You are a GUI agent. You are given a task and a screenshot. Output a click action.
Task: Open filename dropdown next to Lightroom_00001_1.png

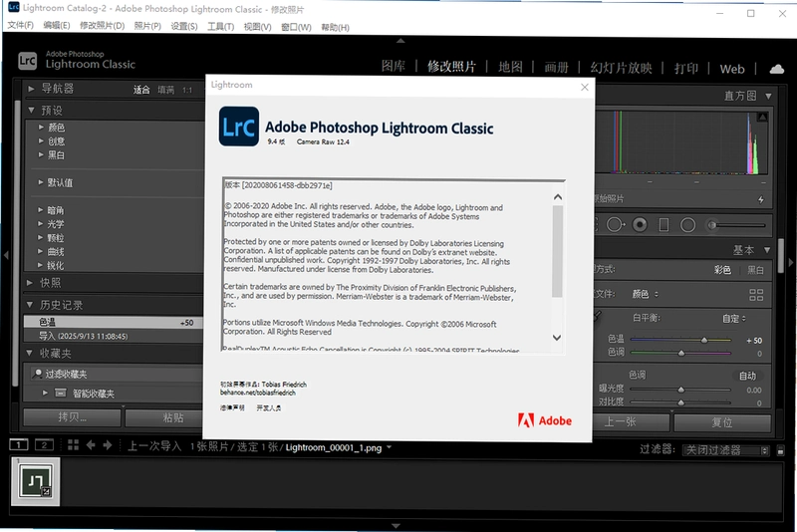pos(389,447)
